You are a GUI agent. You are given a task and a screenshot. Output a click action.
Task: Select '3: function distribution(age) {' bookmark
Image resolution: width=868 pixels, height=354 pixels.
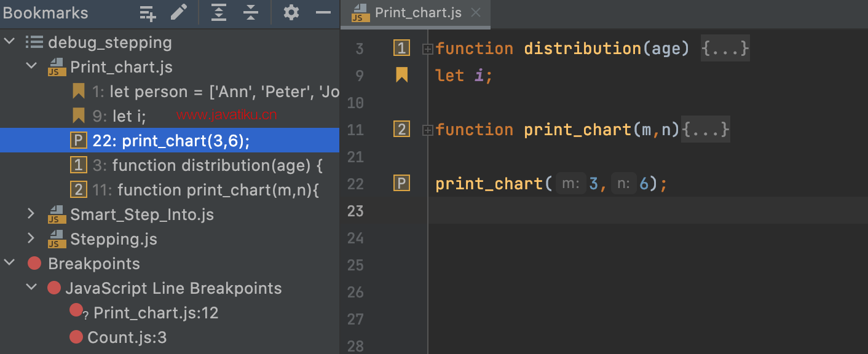click(170, 165)
